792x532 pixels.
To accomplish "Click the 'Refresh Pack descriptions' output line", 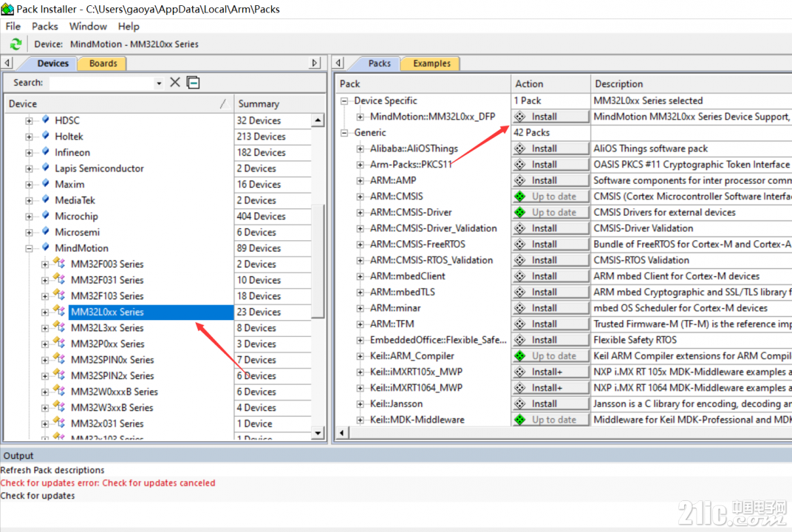I will pyautogui.click(x=52, y=470).
